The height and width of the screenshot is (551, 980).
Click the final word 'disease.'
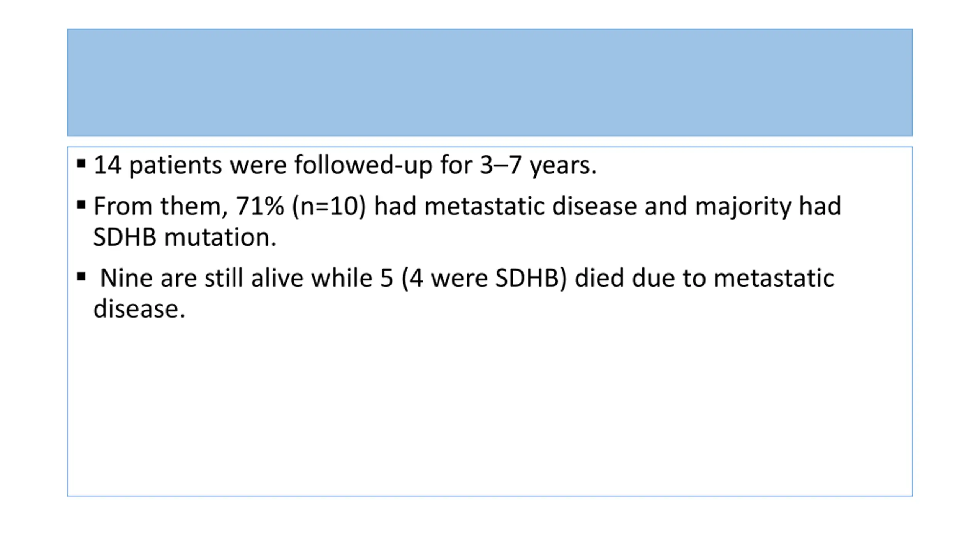tap(139, 309)
